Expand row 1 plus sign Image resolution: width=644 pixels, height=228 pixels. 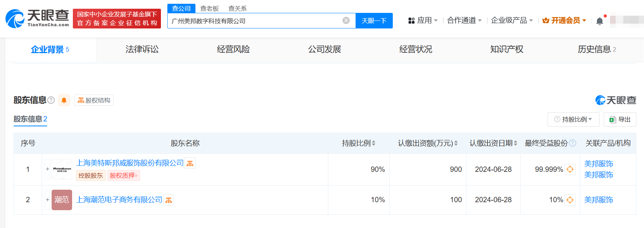(47, 169)
